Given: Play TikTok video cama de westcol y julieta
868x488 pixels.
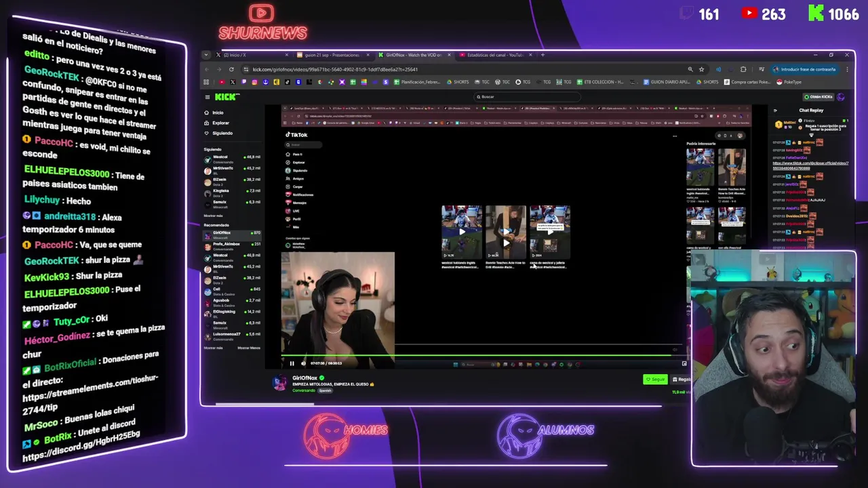Looking at the screenshot, I should point(550,232).
